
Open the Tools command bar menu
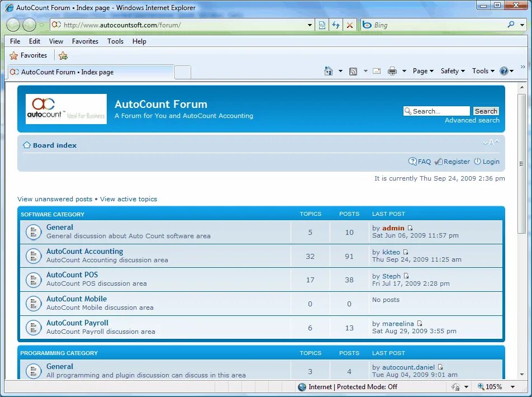pos(483,71)
